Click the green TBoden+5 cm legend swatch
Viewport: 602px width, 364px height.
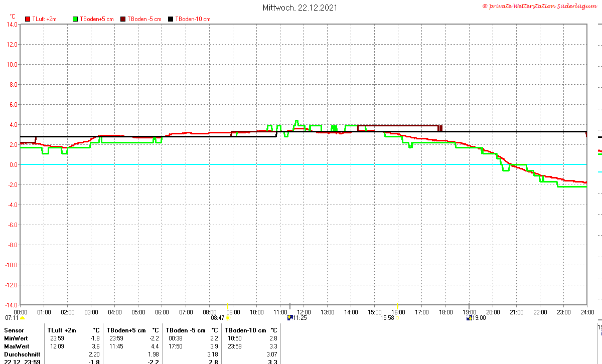tap(75, 19)
